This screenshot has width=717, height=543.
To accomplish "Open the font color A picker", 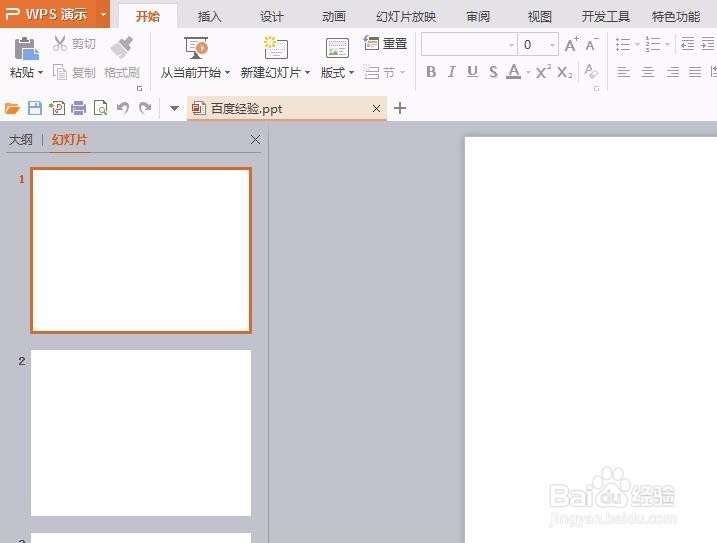I will click(x=514, y=72).
